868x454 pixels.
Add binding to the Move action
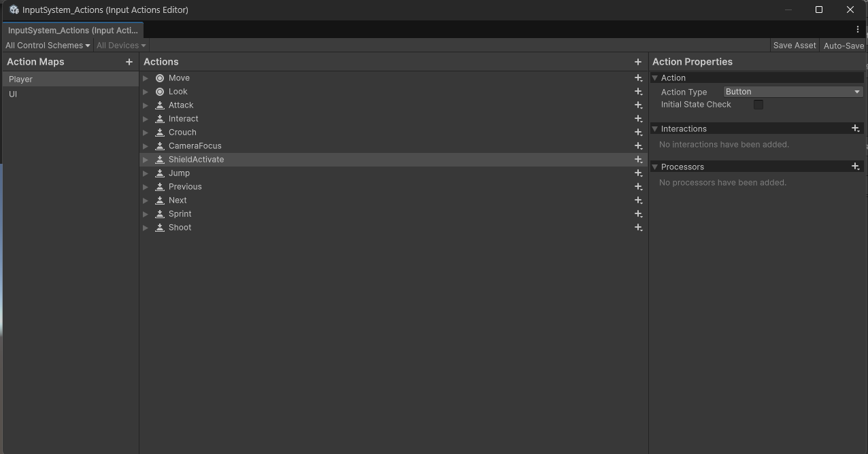click(x=638, y=78)
